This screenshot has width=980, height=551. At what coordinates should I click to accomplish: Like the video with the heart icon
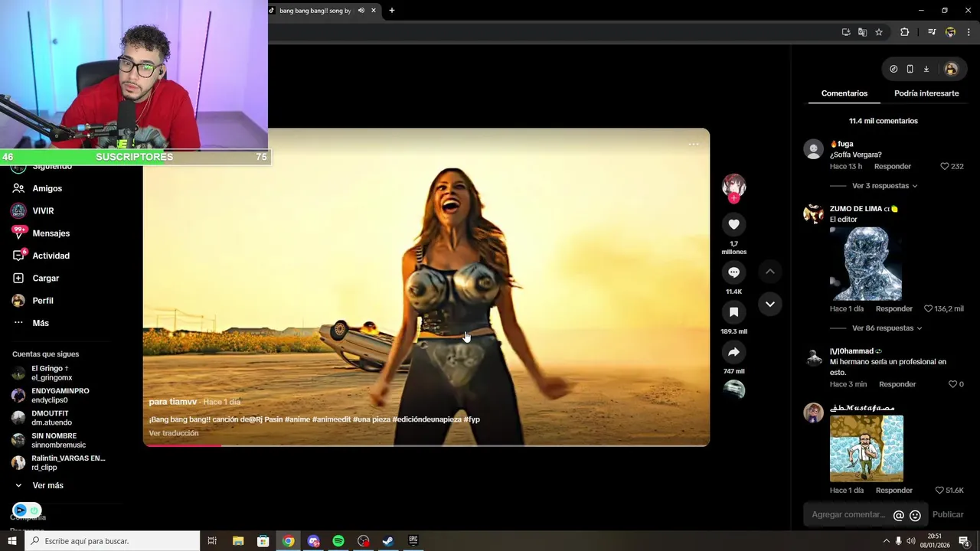[x=733, y=224]
